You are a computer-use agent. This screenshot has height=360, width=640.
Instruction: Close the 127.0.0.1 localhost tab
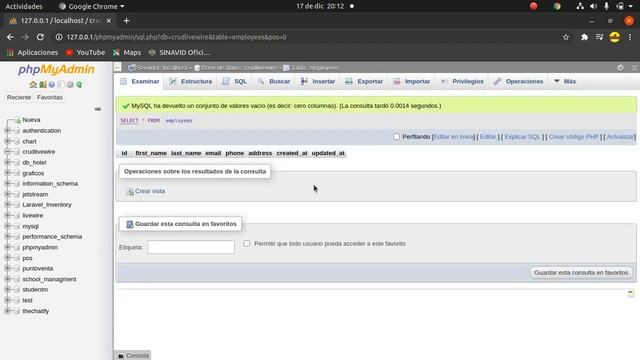coord(109,20)
